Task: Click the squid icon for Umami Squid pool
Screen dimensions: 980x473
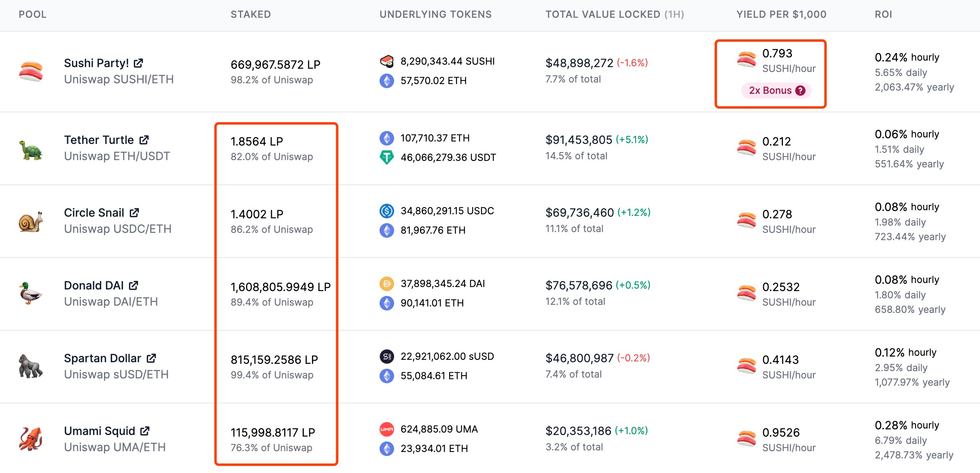Action: (30, 439)
